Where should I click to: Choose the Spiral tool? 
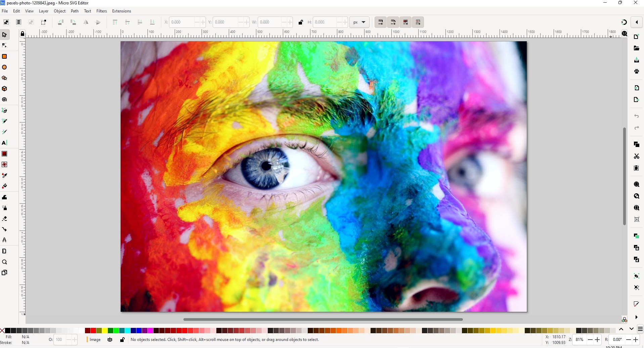click(4, 100)
